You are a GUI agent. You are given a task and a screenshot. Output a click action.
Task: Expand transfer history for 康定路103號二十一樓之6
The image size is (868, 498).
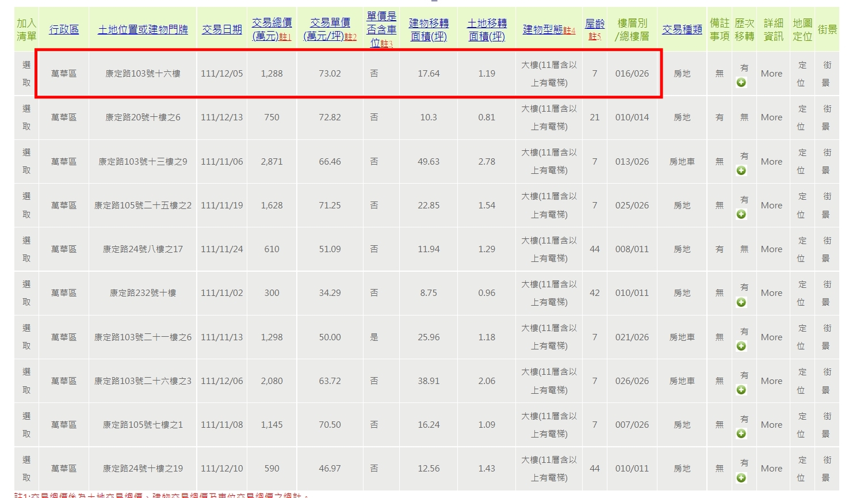pos(741,346)
